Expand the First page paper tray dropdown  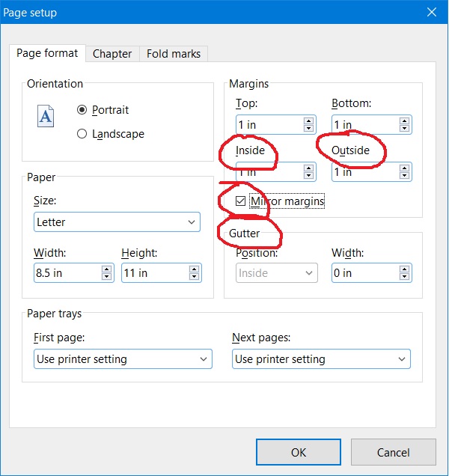[123, 359]
